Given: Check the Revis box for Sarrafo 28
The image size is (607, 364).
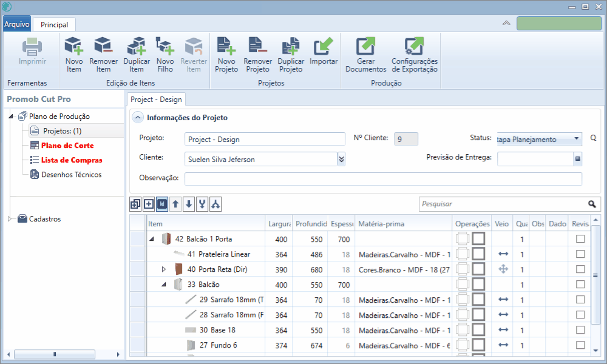Looking at the screenshot, I should (x=580, y=314).
